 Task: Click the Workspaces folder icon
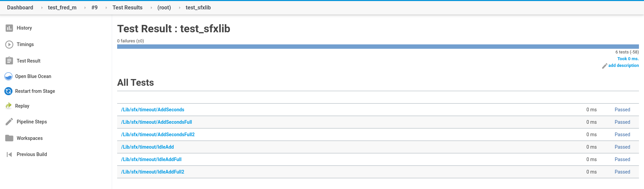(9, 138)
